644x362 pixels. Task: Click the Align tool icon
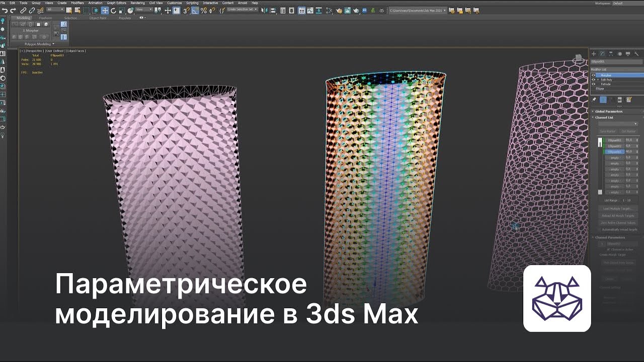click(272, 11)
